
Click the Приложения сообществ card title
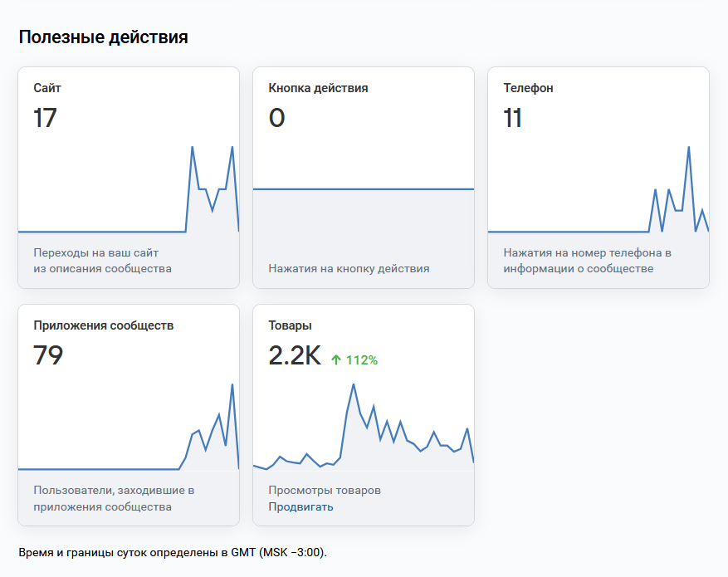(103, 325)
